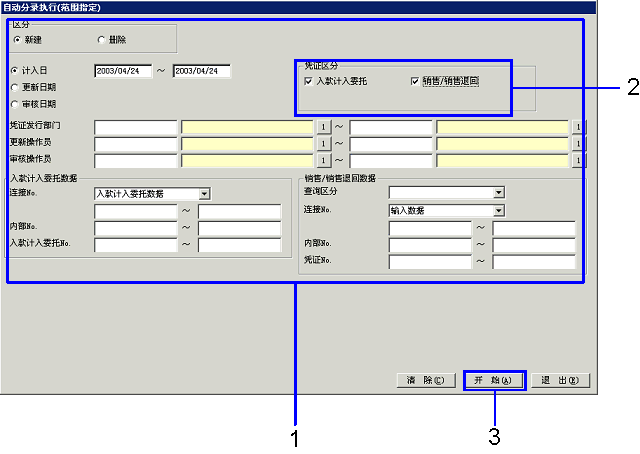640x454 pixels.
Task: Select the 新建 radio option
Action: (x=16, y=39)
